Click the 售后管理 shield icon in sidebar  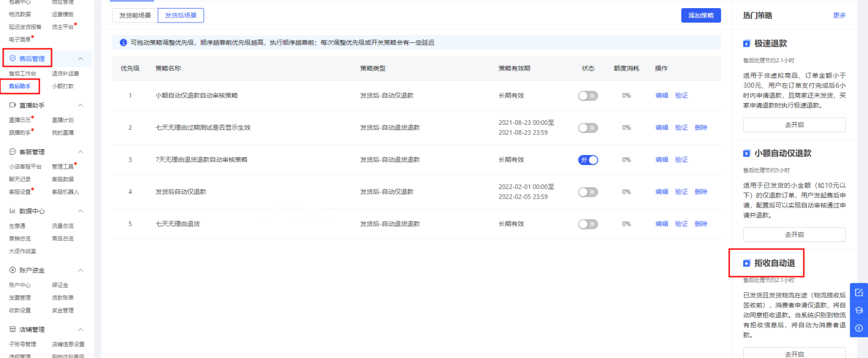pyautogui.click(x=12, y=59)
